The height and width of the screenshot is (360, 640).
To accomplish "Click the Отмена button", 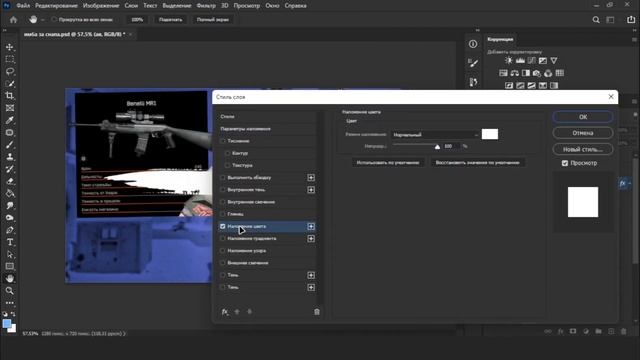I will tap(583, 133).
